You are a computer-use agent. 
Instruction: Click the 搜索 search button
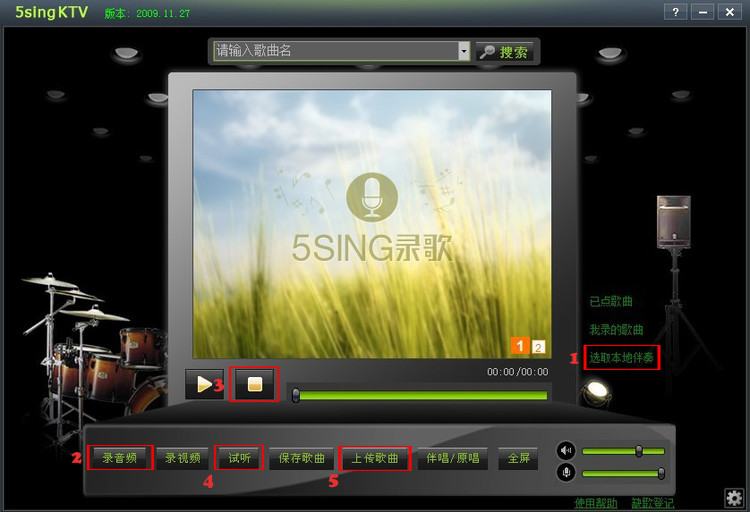(505, 52)
